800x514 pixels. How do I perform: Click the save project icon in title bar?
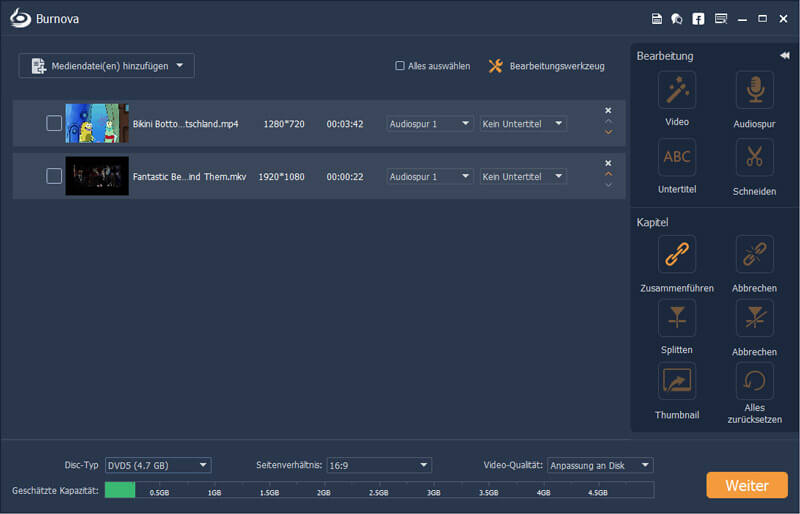tap(657, 19)
